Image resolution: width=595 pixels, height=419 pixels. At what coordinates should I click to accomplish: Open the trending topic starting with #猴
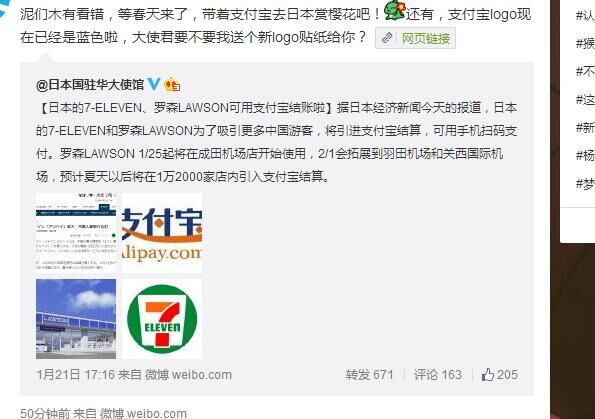pyautogui.click(x=585, y=44)
